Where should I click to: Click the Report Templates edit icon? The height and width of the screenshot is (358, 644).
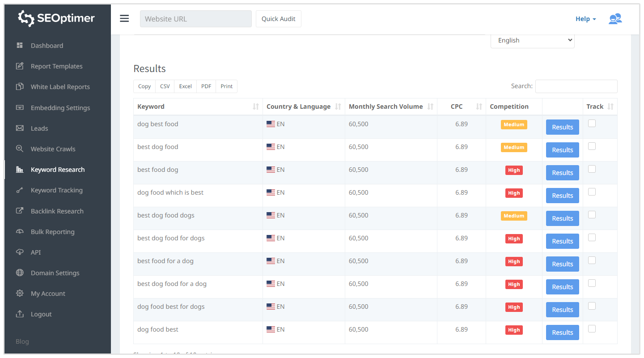tap(20, 66)
